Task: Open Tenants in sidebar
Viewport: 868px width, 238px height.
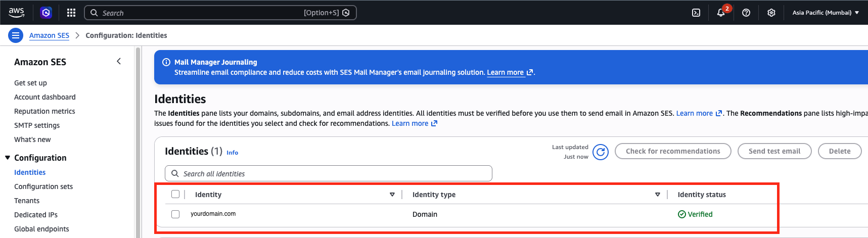Action: [27, 201]
